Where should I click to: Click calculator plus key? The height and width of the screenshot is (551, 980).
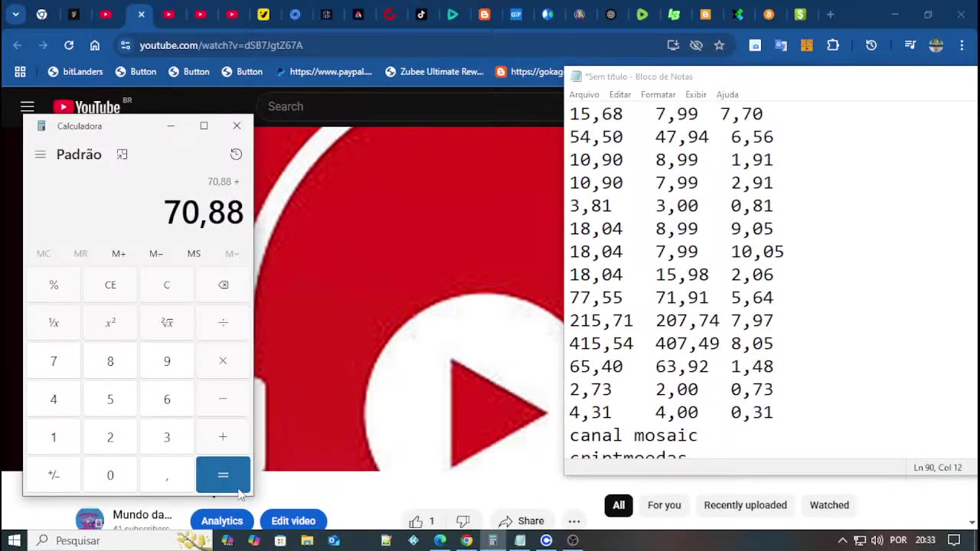(x=223, y=437)
